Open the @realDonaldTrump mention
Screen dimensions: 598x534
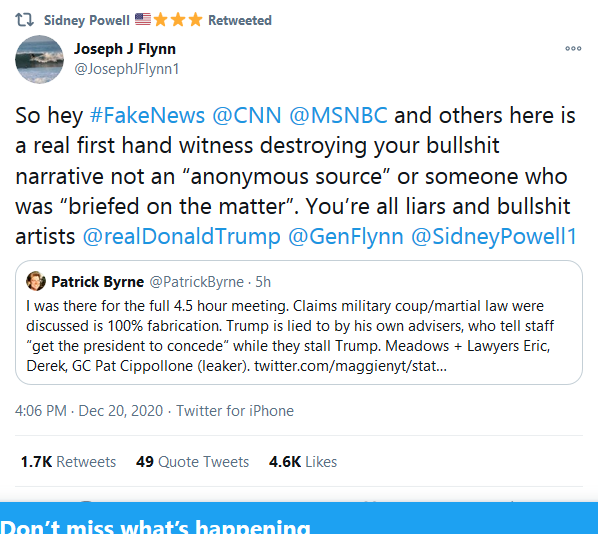(182, 236)
